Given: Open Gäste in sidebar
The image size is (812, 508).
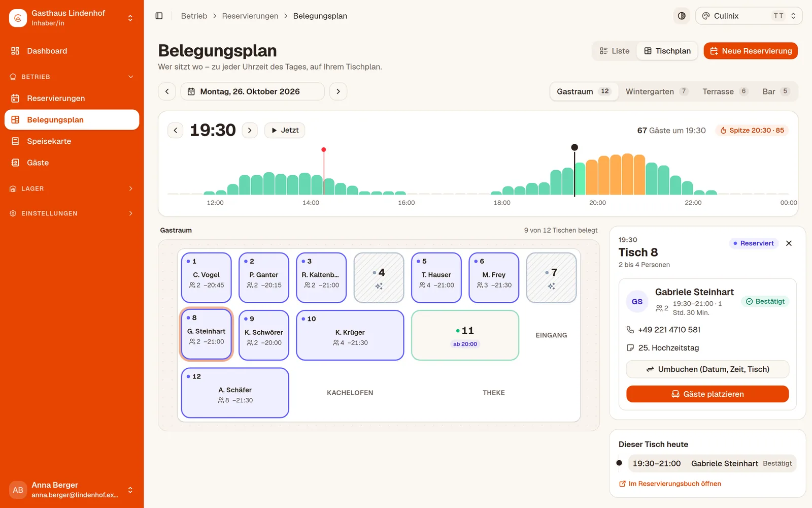Looking at the screenshot, I should pyautogui.click(x=72, y=163).
